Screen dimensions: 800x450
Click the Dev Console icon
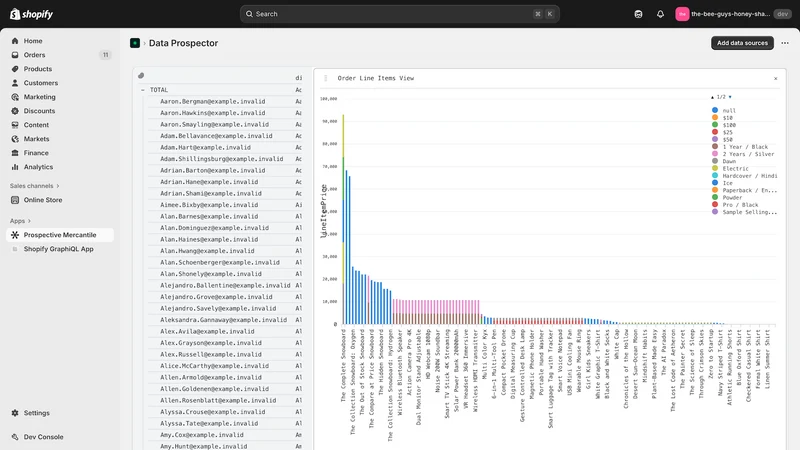tap(15, 437)
